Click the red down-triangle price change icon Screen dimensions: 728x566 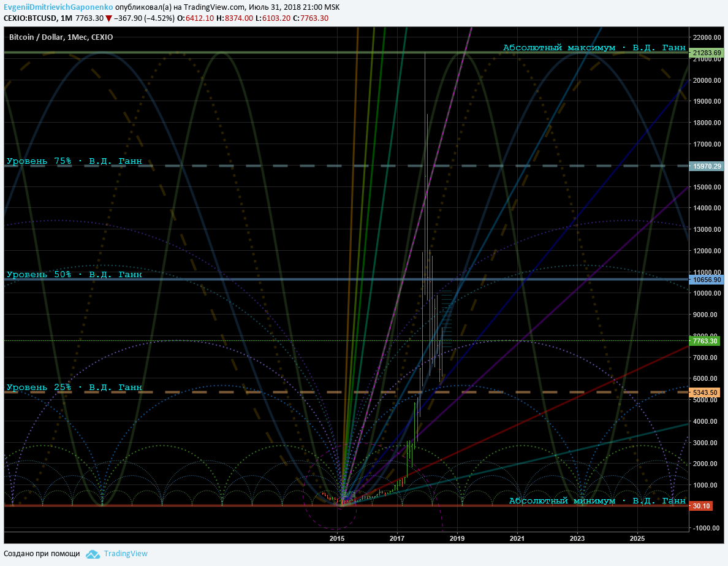click(x=108, y=18)
